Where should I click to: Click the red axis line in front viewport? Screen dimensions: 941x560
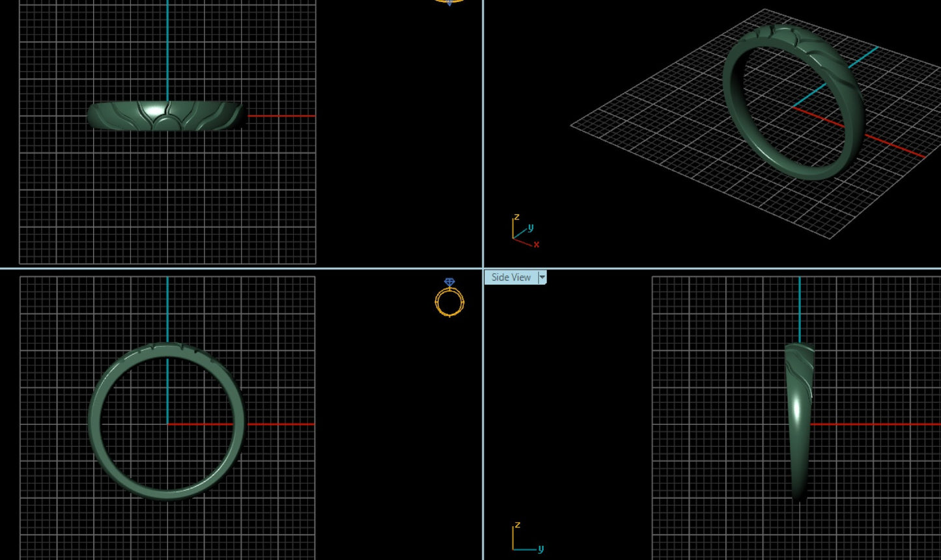pos(280,424)
